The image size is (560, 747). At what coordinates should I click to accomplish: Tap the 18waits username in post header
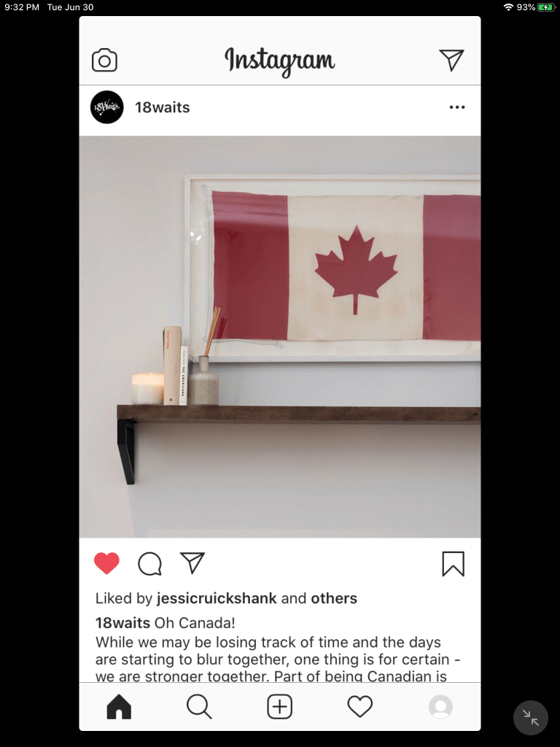162,107
